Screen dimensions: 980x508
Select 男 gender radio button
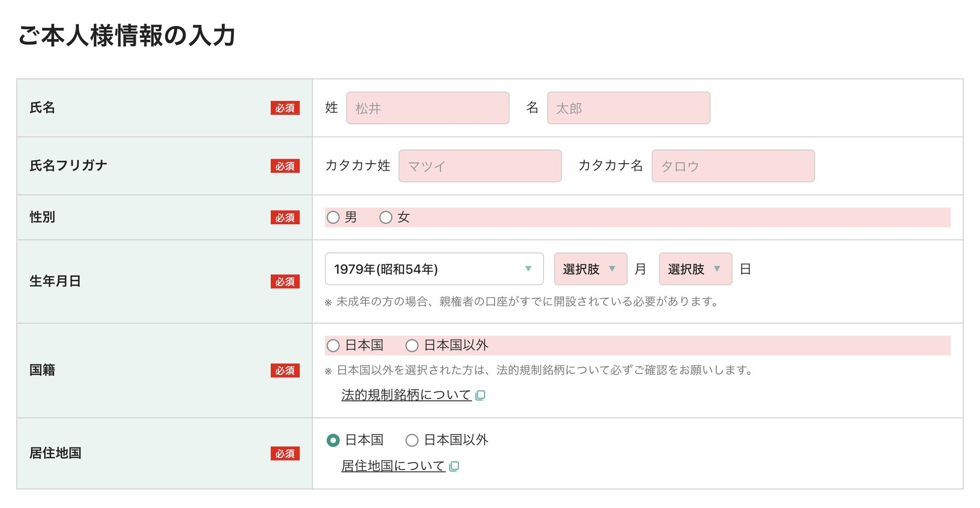(333, 217)
